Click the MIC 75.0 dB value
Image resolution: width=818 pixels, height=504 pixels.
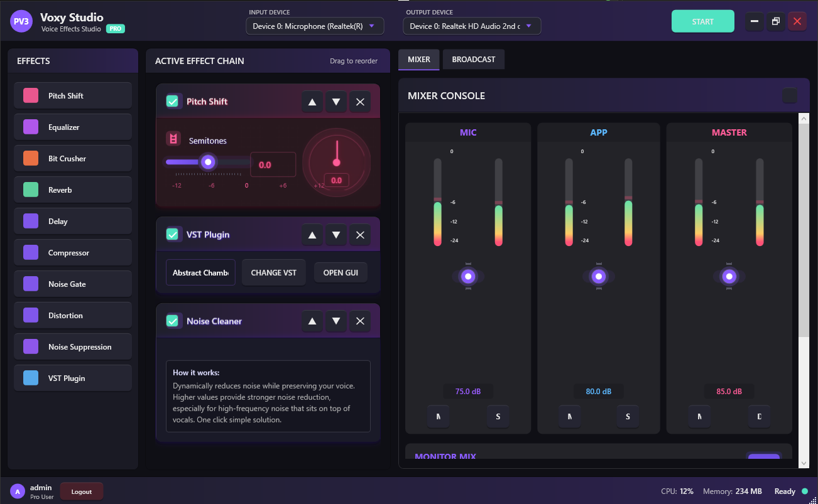468,392
